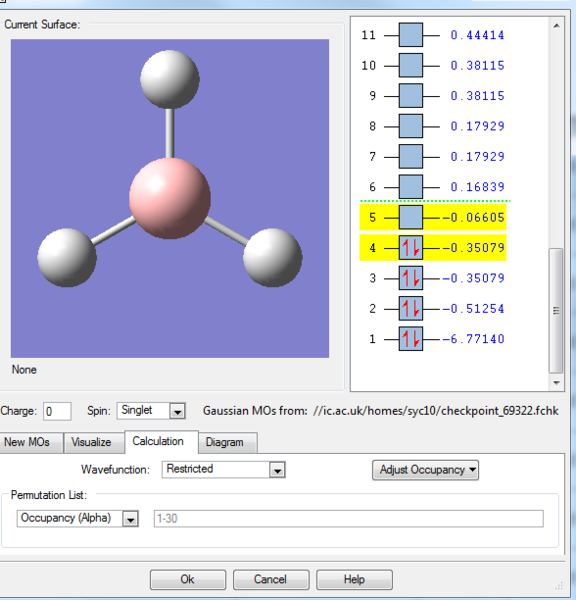This screenshot has width=576, height=600.
Task: Select energy -0.35079 of orbital 4
Action: click(473, 248)
